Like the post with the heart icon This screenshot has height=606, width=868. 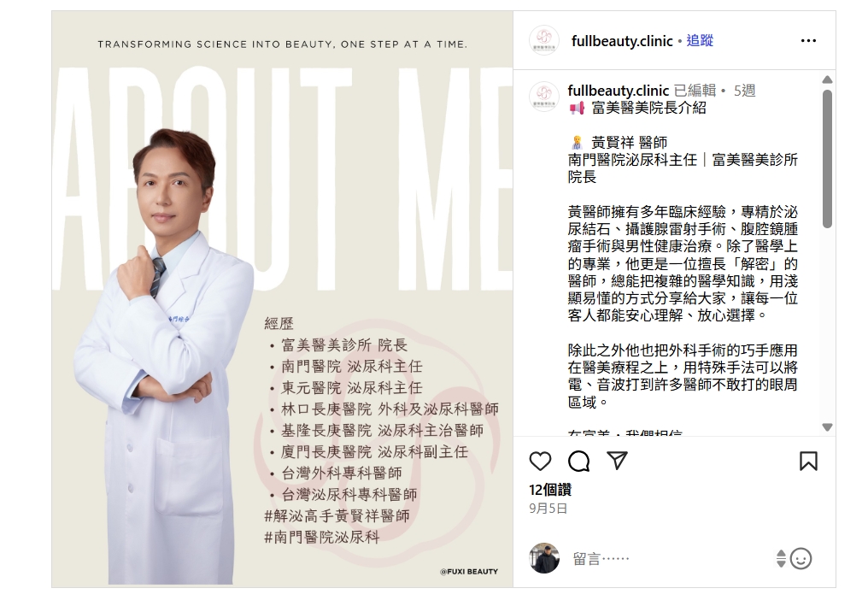tap(540, 461)
